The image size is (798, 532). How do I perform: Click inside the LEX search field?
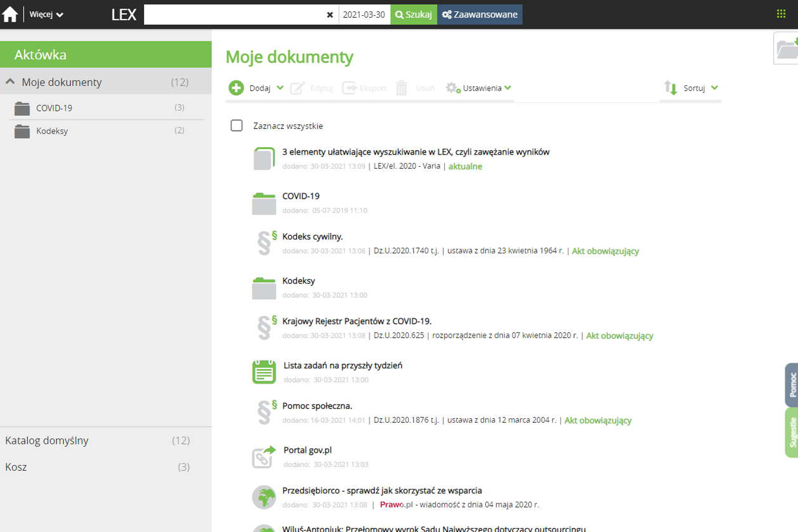click(x=234, y=15)
